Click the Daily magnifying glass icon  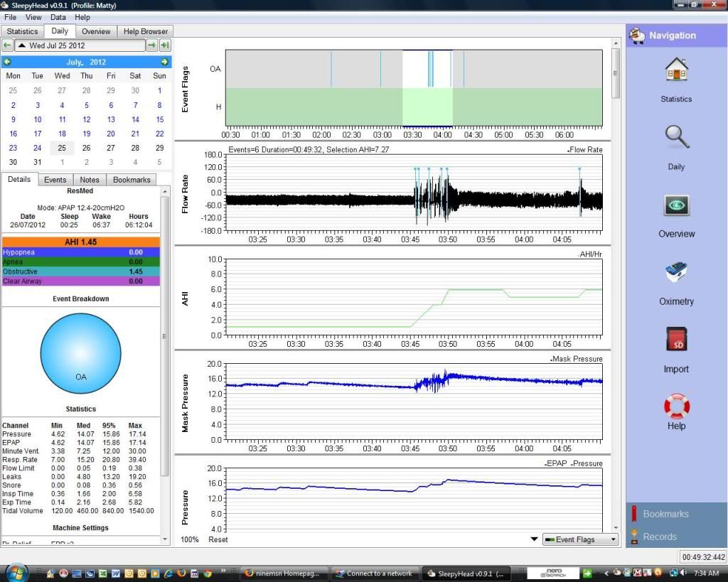click(675, 139)
